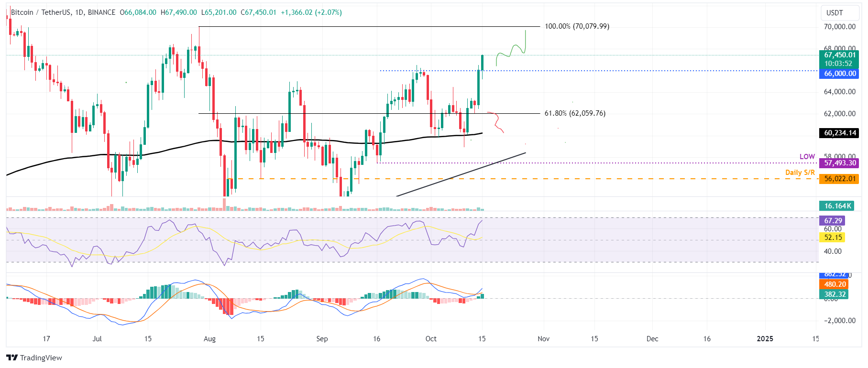Click the Nov date on time axis
This screenshot has height=368, width=868.
click(543, 338)
